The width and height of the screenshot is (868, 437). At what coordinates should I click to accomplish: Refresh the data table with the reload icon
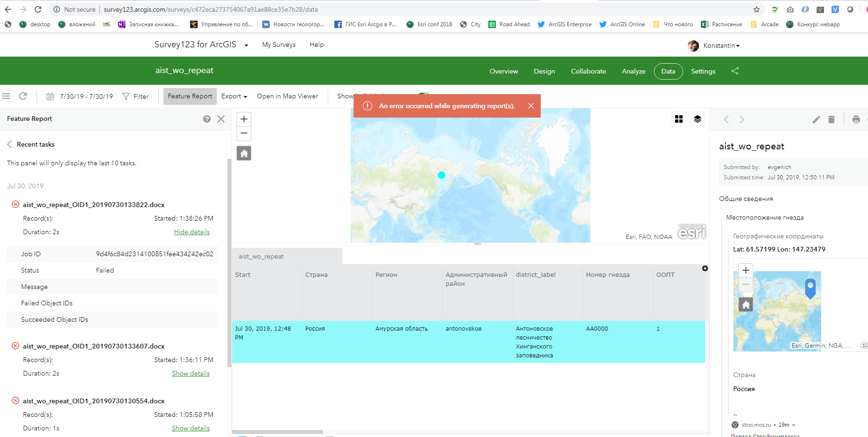(x=23, y=96)
